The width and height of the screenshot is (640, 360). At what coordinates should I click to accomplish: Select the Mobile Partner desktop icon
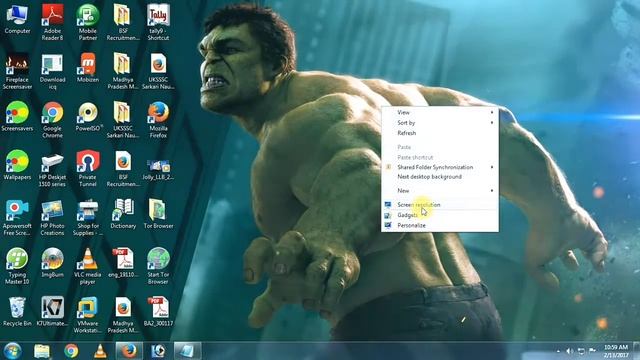click(88, 22)
